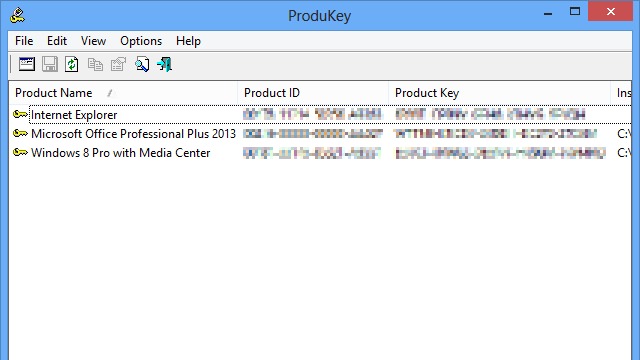The width and height of the screenshot is (640, 360).
Task: Sort by the Product Key column header
Action: click(x=500, y=93)
